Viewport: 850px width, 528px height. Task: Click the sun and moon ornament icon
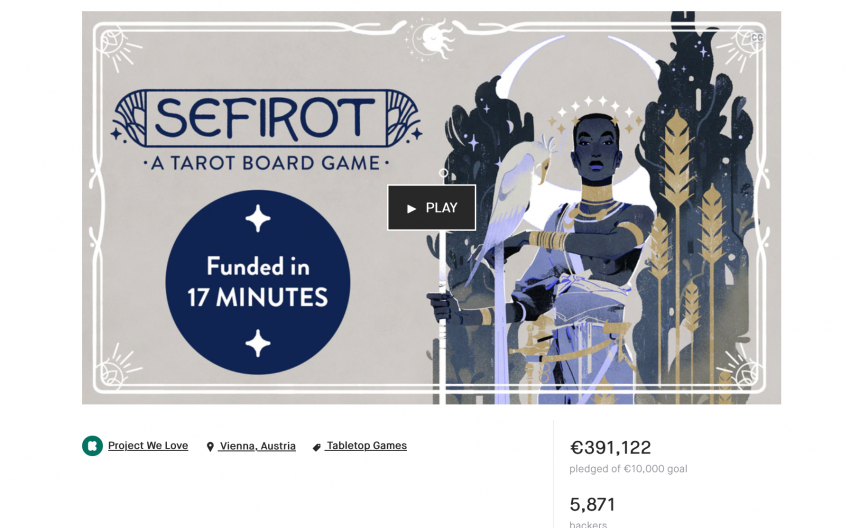pos(432,39)
